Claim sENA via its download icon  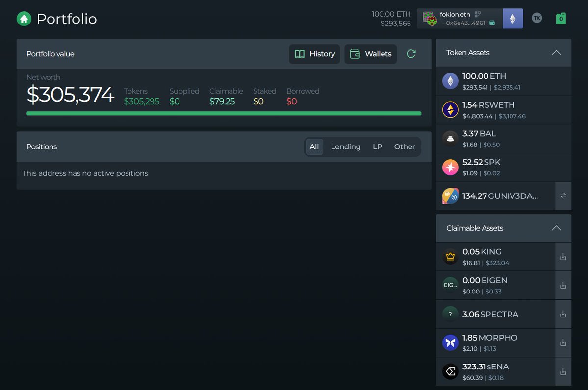coord(563,372)
